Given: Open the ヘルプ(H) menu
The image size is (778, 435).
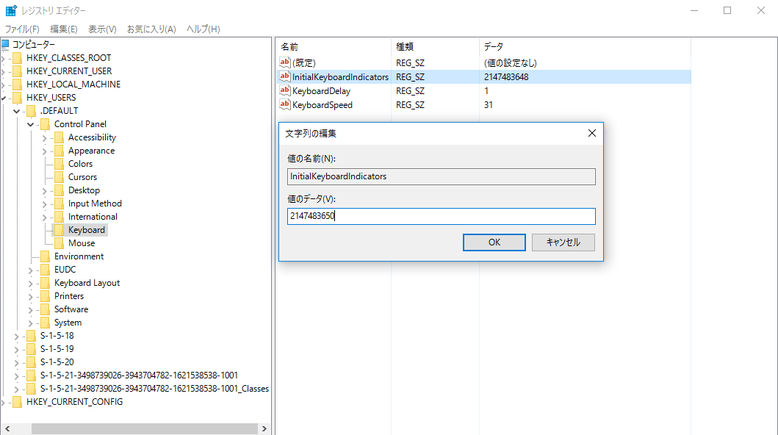Looking at the screenshot, I should pos(203,29).
